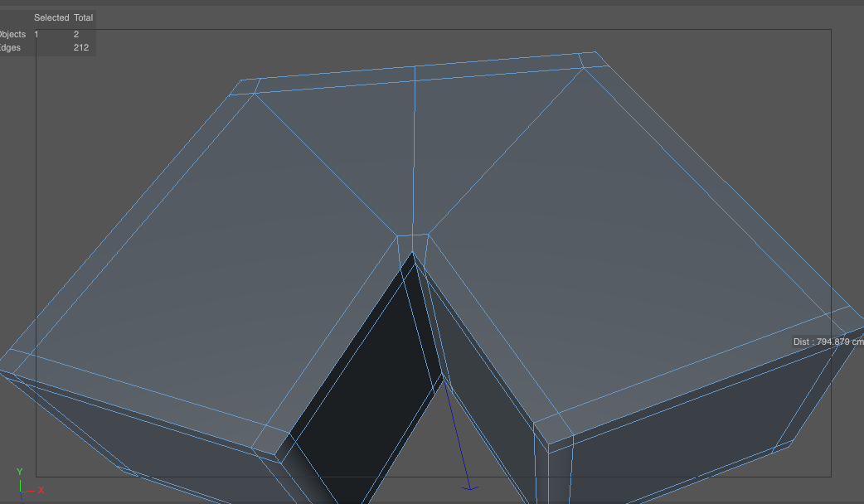Click the top-left corner of the viewport frame
This screenshot has width=864, height=504.
click(x=36, y=30)
